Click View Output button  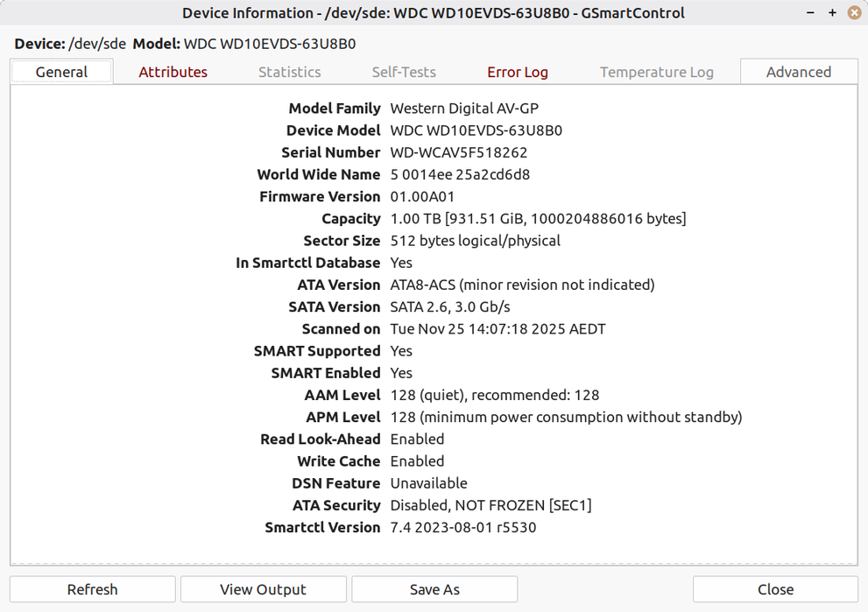tap(263, 589)
